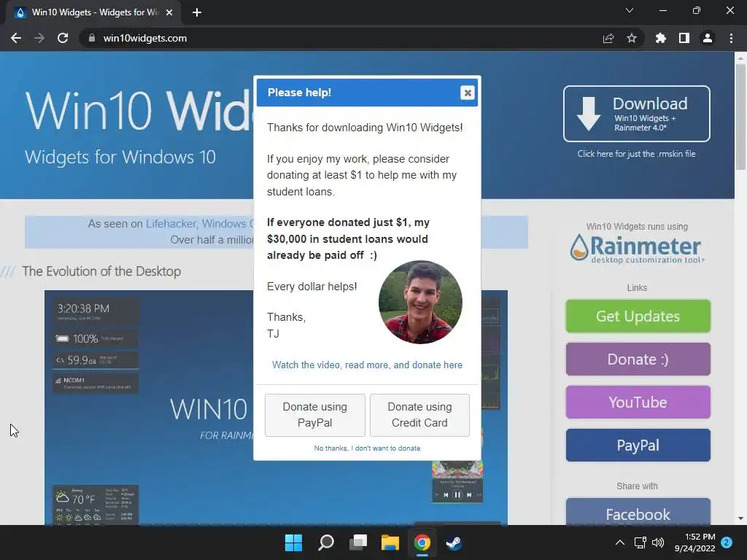Go back with browser back arrow
The width and height of the screenshot is (747, 560).
[16, 38]
